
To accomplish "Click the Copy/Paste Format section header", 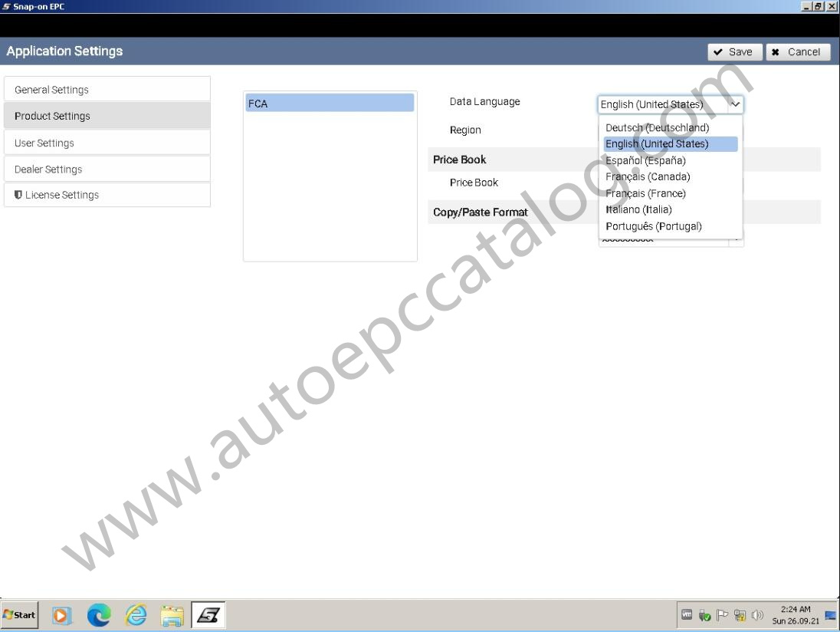I will [x=481, y=212].
